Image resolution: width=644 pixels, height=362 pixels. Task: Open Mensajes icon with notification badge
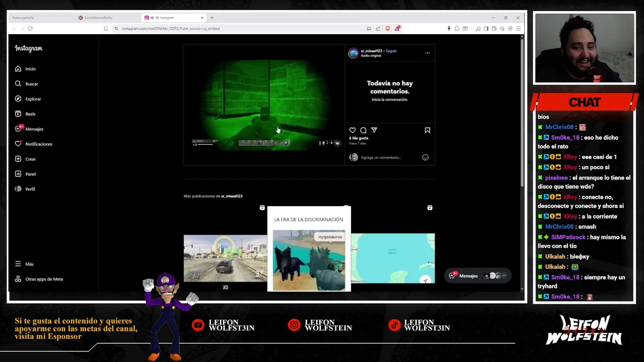[19, 129]
